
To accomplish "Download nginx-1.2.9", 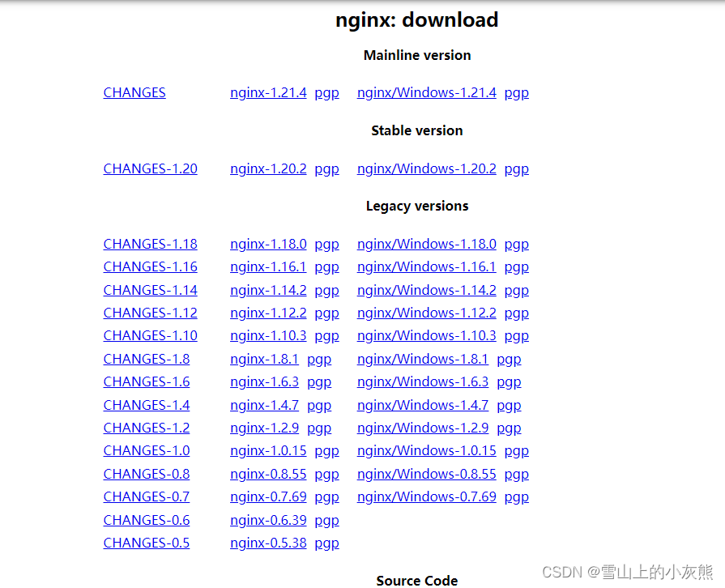I will pyautogui.click(x=264, y=428).
